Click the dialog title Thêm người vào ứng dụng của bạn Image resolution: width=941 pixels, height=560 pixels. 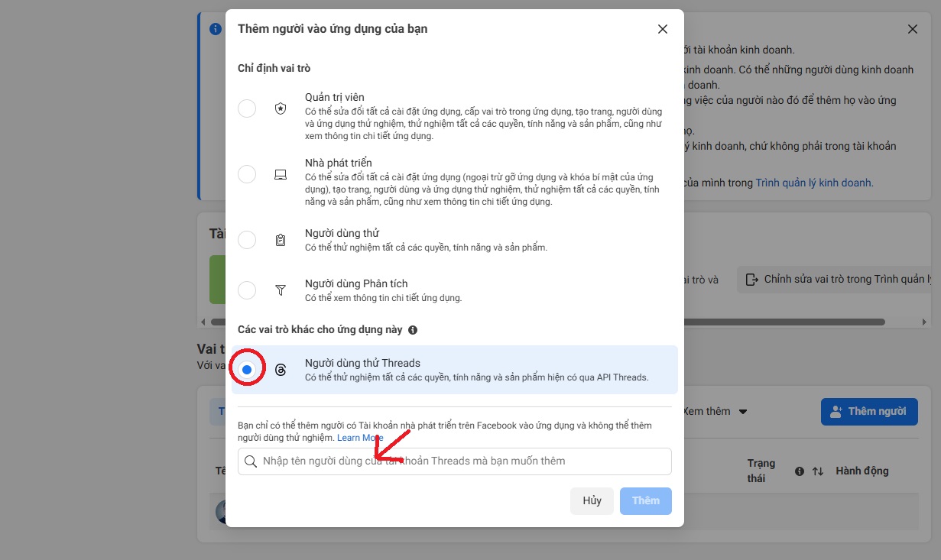point(333,29)
